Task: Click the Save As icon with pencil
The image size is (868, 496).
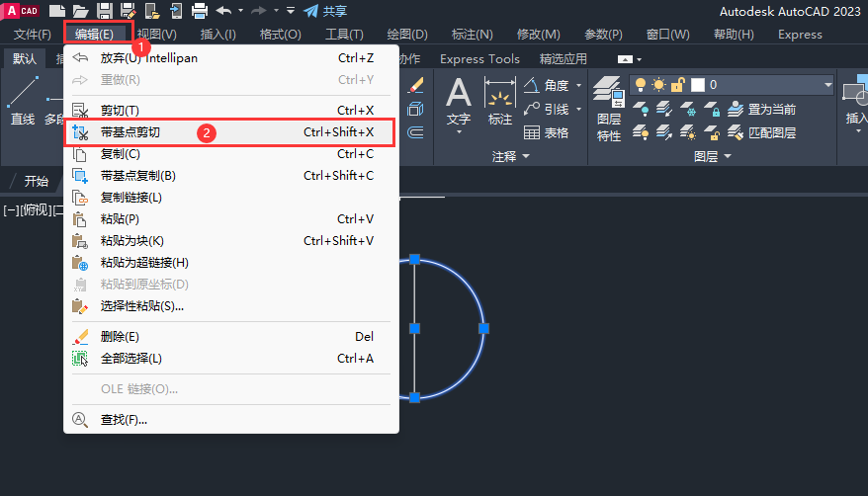Action: [129, 11]
